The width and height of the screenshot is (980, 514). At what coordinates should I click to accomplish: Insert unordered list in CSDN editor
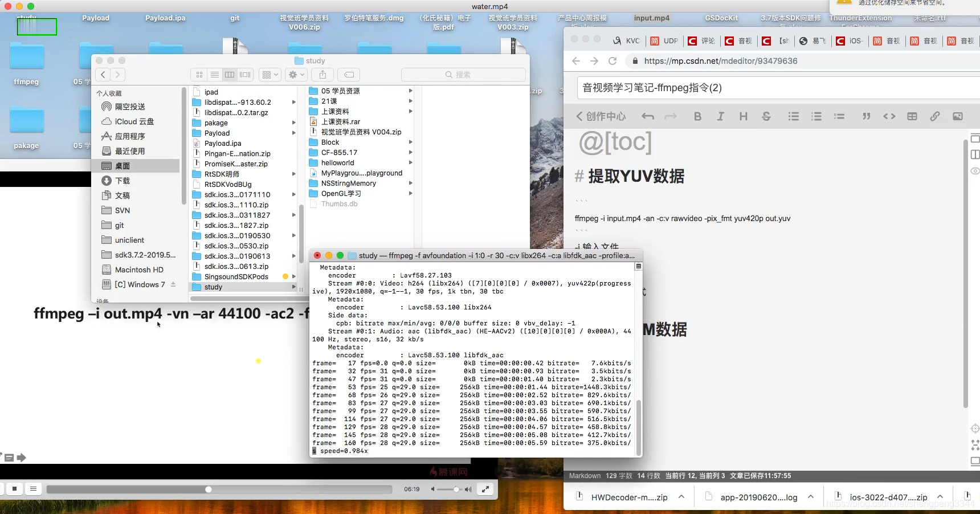pyautogui.click(x=794, y=116)
